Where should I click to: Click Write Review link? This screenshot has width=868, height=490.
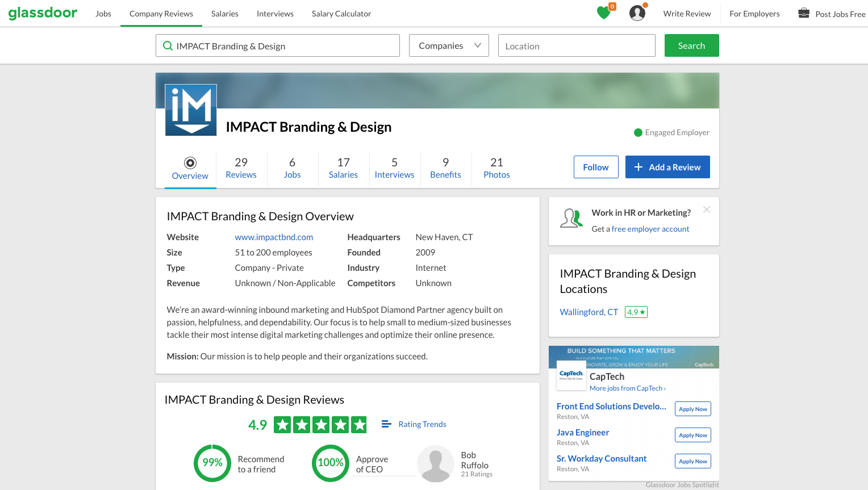[687, 14]
